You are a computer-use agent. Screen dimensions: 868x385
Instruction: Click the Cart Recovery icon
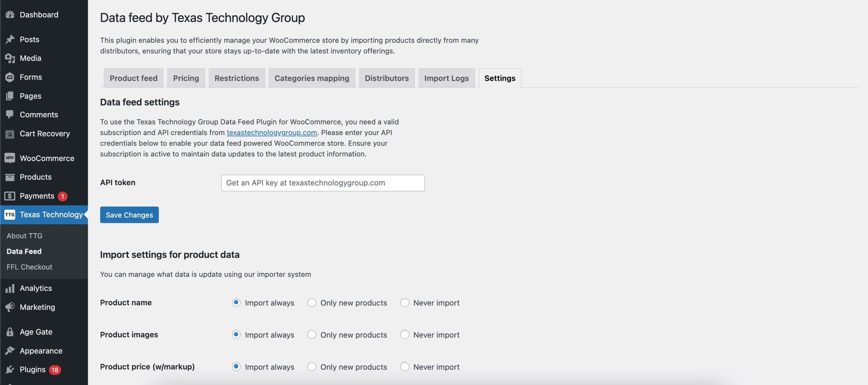(10, 134)
